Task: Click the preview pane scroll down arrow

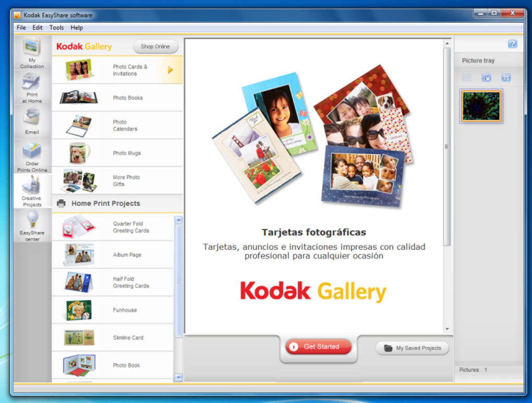Action: tap(447, 329)
